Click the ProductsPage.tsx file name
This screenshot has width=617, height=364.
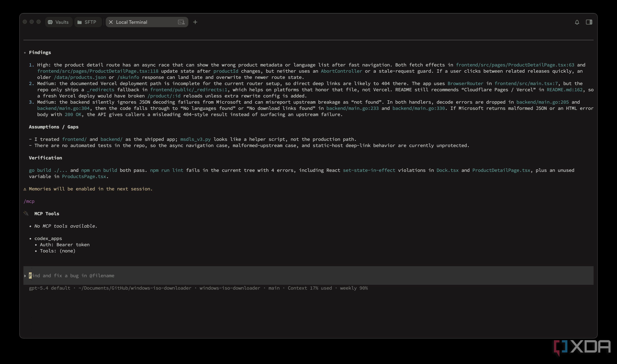84,177
